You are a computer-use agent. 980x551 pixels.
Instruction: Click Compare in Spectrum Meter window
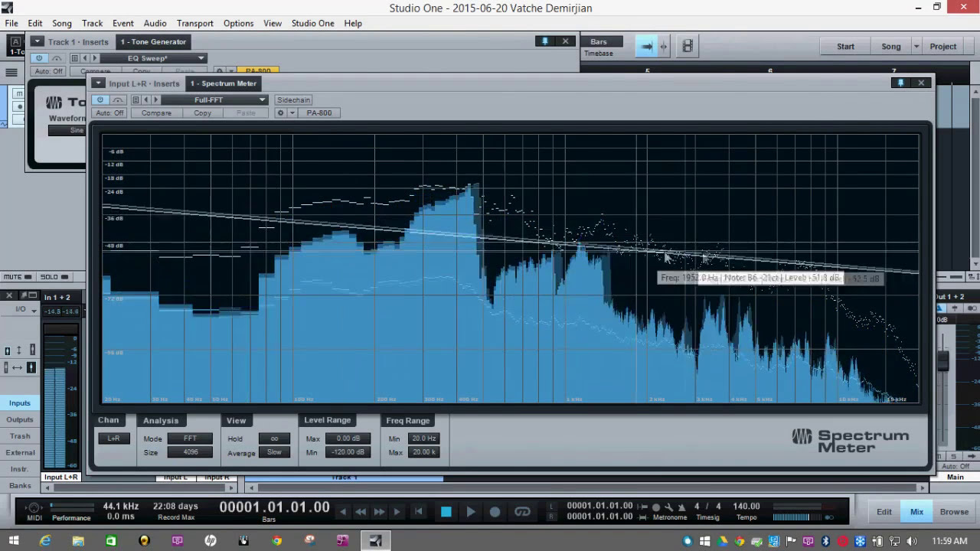click(156, 112)
